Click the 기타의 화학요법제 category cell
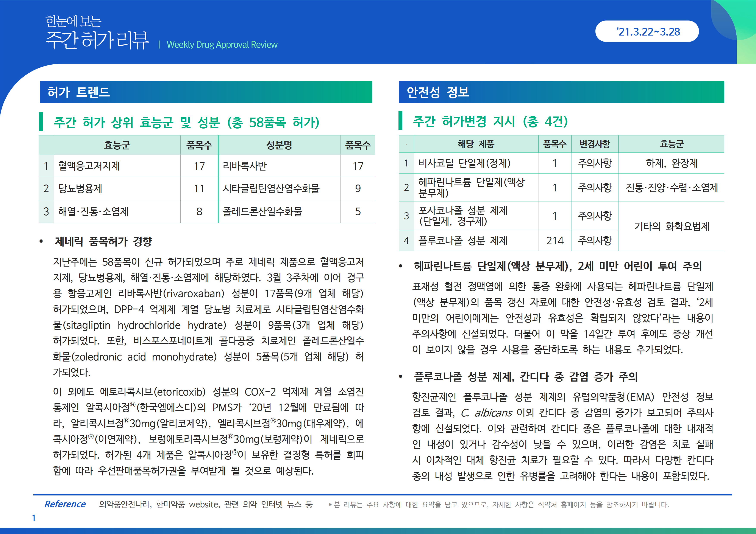 tap(671, 226)
